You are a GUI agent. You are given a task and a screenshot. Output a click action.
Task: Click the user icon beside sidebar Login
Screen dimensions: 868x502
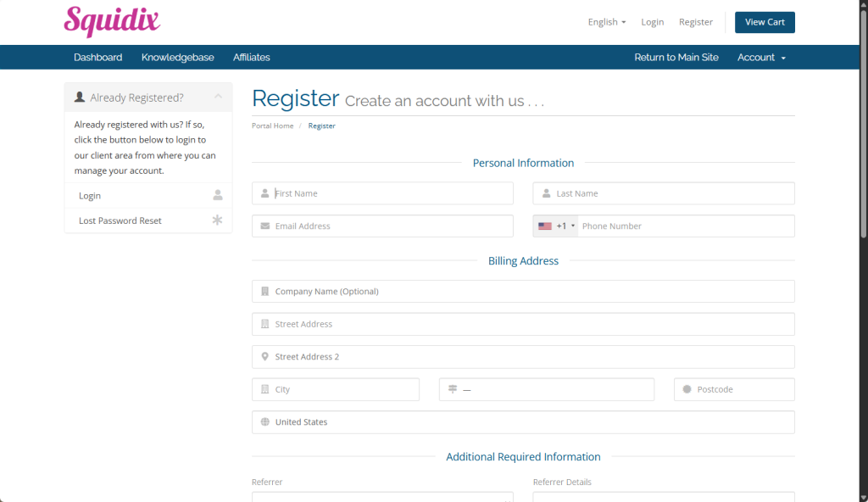point(218,195)
